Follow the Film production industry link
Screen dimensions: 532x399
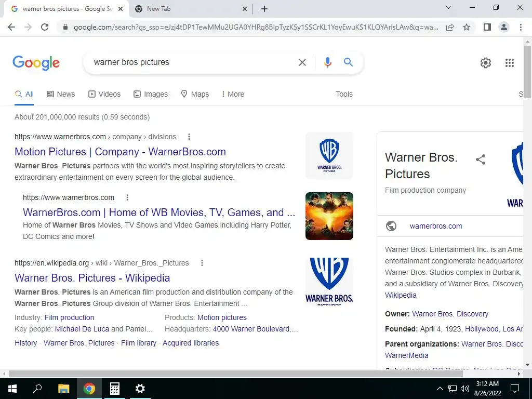coord(69,317)
